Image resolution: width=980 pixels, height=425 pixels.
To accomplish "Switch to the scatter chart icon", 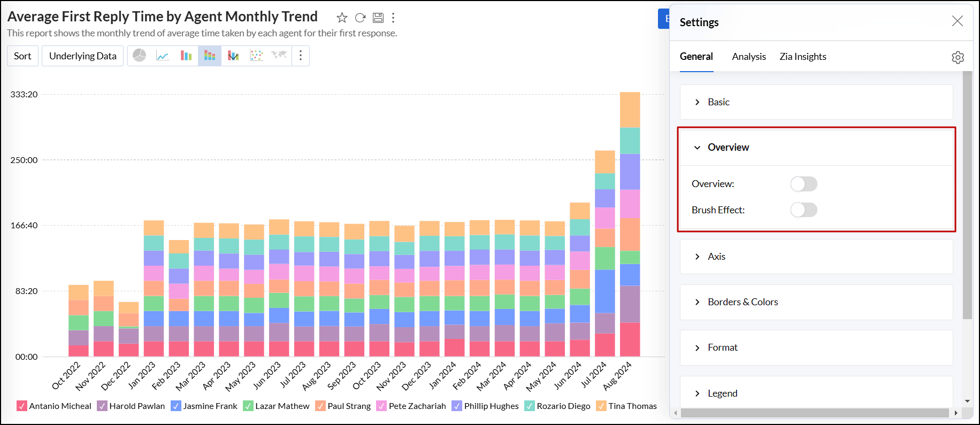I will coord(257,56).
